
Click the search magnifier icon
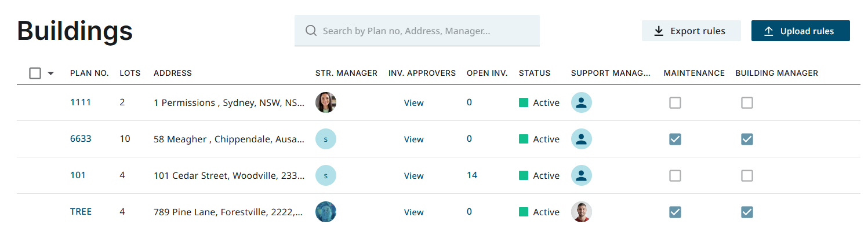[x=311, y=31]
